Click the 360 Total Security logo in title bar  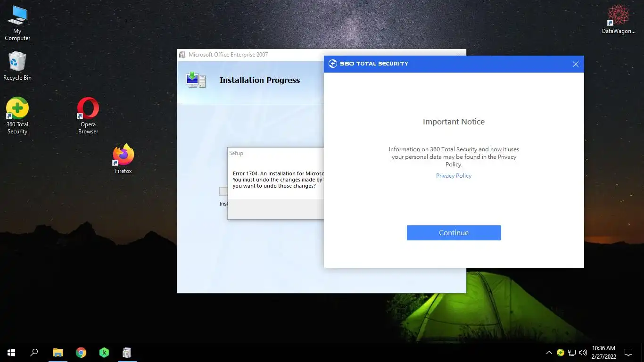coord(333,64)
